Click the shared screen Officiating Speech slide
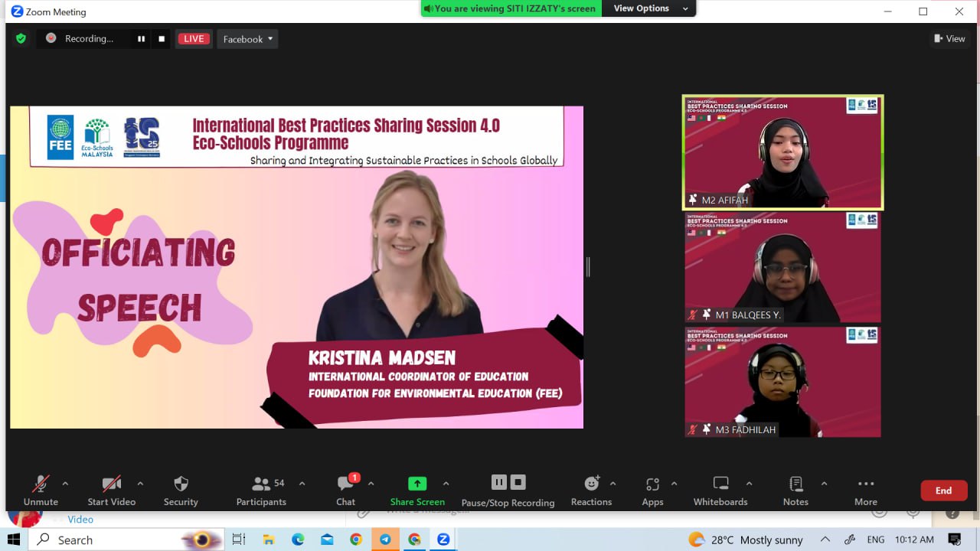The width and height of the screenshot is (980, 551). [x=296, y=267]
